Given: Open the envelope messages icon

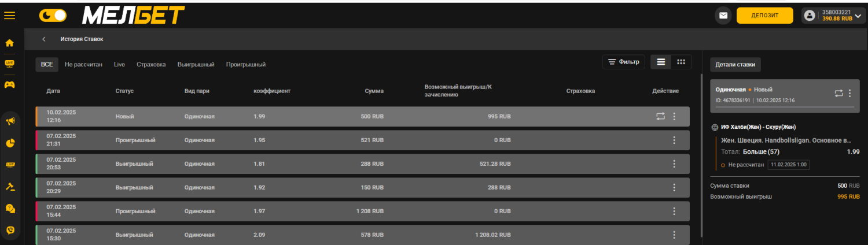Looking at the screenshot, I should coord(723,16).
